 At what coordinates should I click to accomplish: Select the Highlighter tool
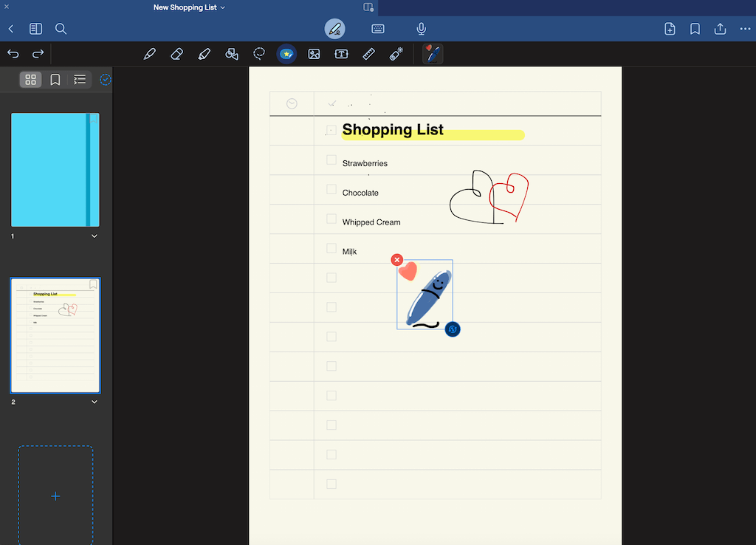[x=205, y=53]
